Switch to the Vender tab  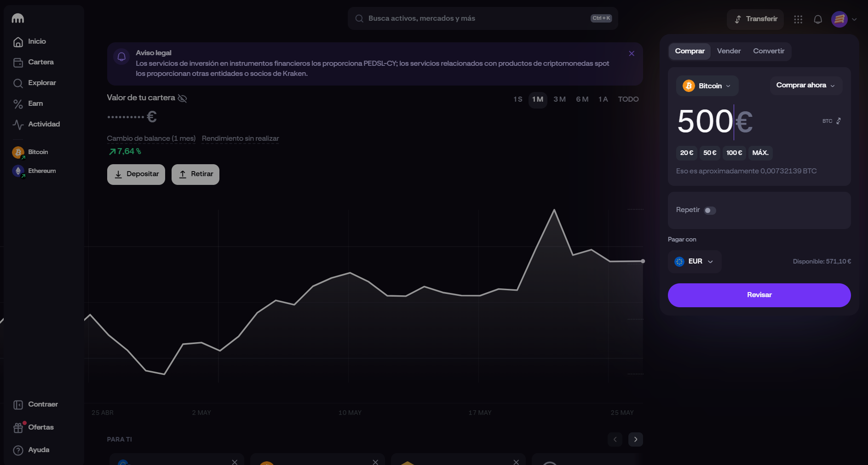click(x=729, y=51)
